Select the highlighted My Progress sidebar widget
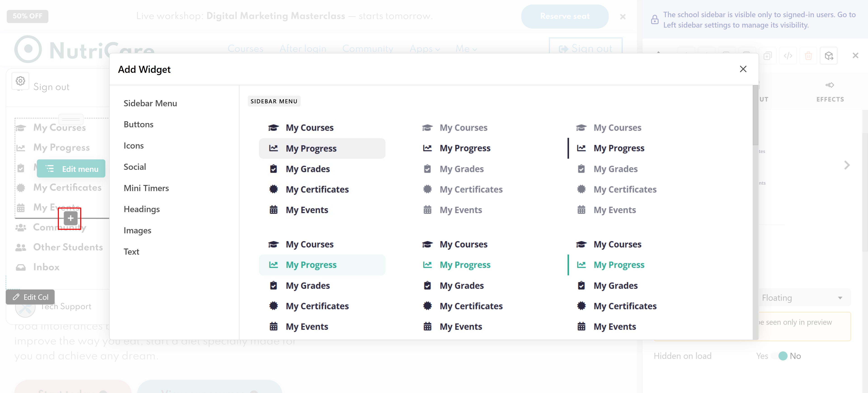 322,148
